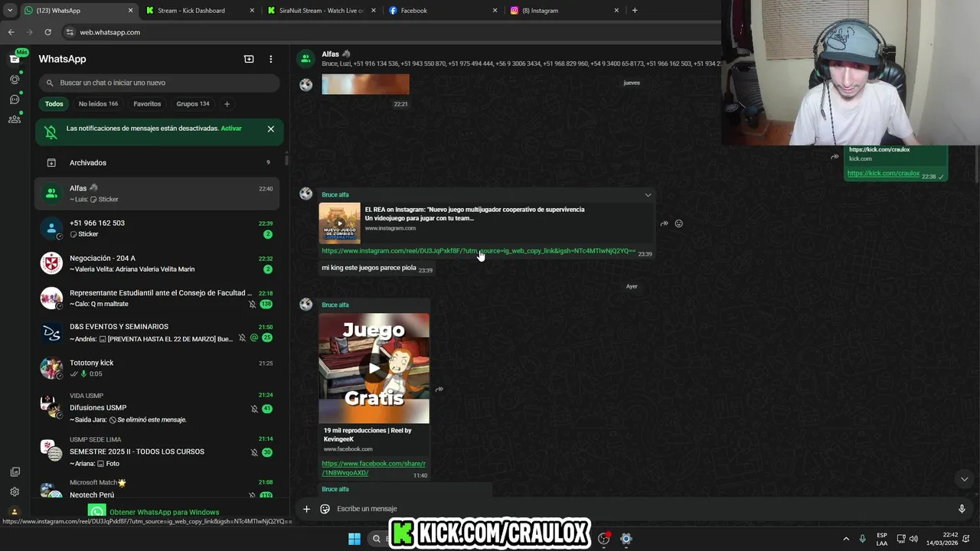Open message options chevron on Instagram link message
The image size is (980, 551).
648,195
